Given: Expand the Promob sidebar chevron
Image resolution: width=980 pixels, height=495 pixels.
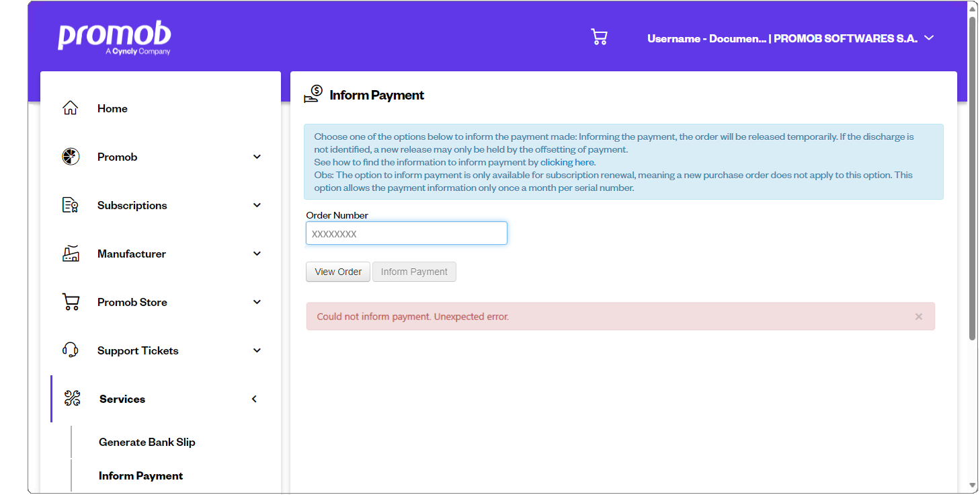Looking at the screenshot, I should pyautogui.click(x=257, y=157).
